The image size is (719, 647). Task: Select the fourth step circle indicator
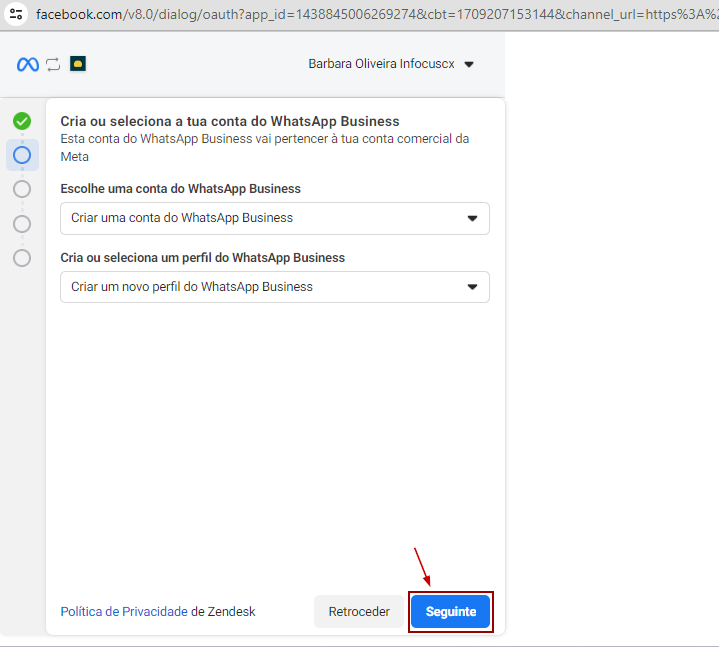(x=22, y=224)
